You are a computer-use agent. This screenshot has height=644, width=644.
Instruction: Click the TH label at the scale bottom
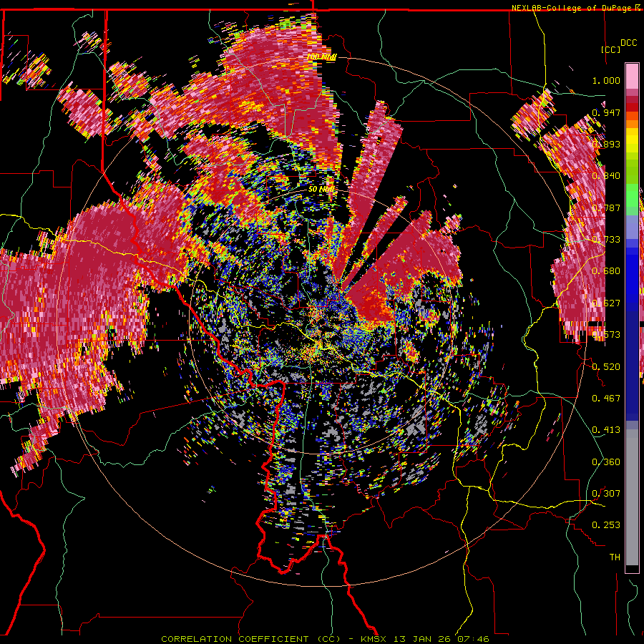(615, 557)
